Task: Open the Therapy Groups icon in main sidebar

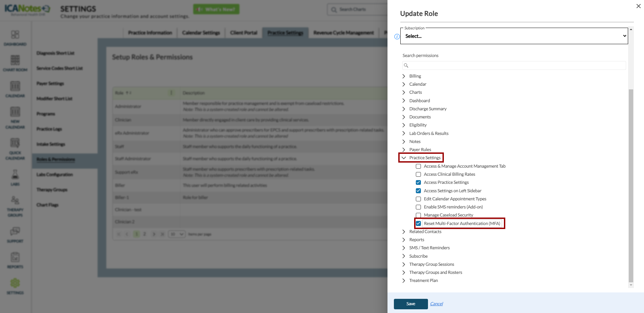Action: [x=15, y=206]
